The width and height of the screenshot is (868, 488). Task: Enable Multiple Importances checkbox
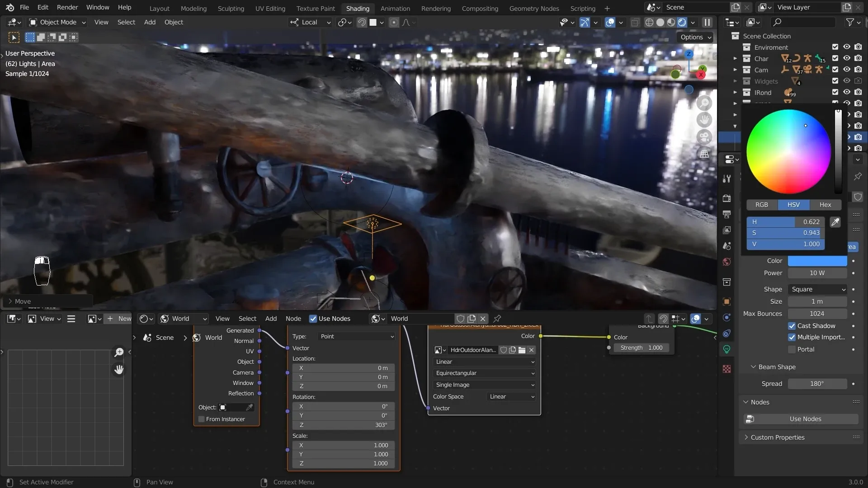pos(792,337)
